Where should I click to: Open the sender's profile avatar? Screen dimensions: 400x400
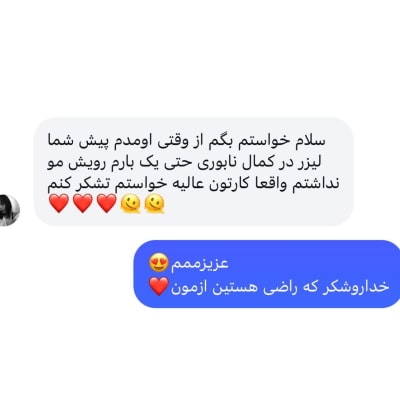(9, 210)
